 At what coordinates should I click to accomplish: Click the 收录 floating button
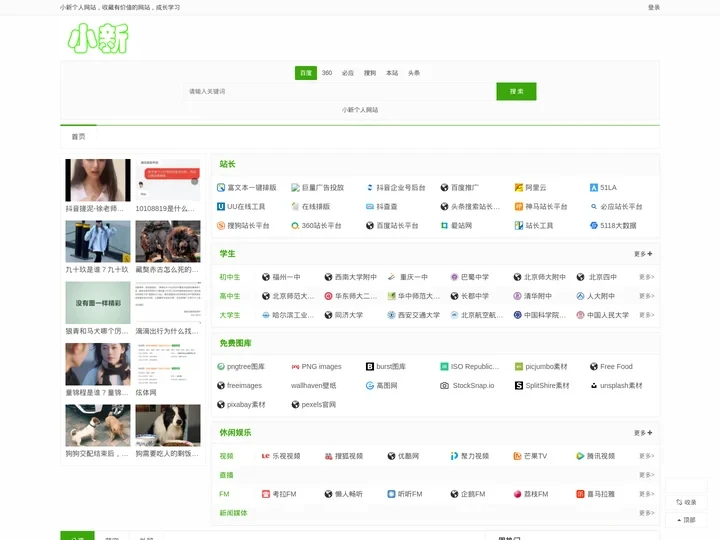coord(686,502)
